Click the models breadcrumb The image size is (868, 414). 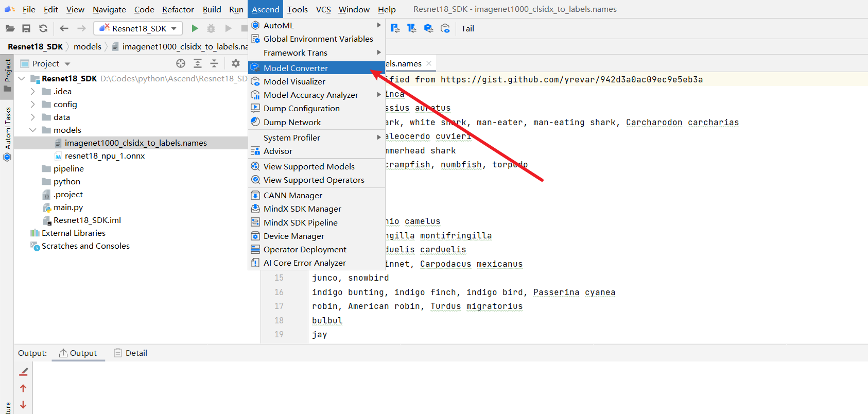point(88,46)
